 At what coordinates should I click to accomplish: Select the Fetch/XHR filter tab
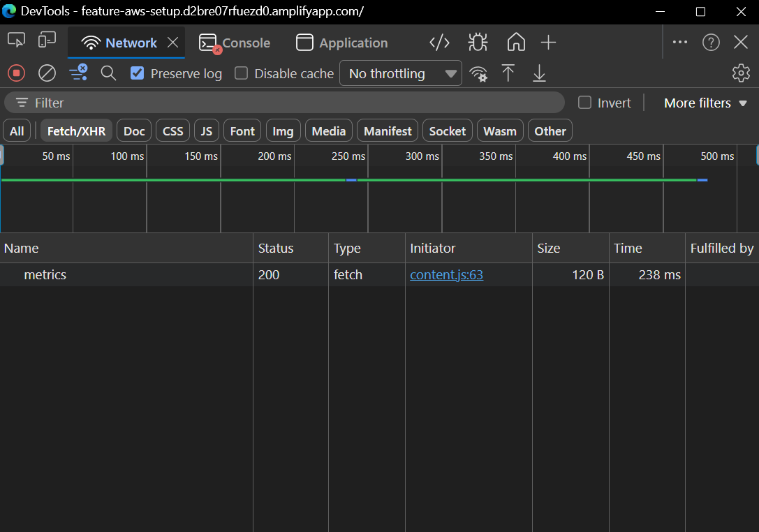coord(75,130)
